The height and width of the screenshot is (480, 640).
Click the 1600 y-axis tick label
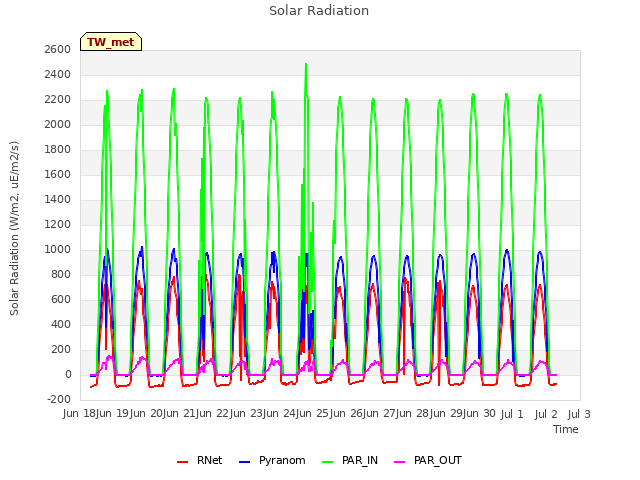tap(58, 174)
